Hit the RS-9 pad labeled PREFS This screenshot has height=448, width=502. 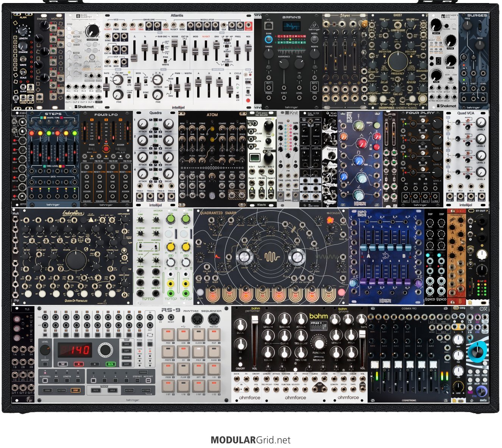[168, 352]
